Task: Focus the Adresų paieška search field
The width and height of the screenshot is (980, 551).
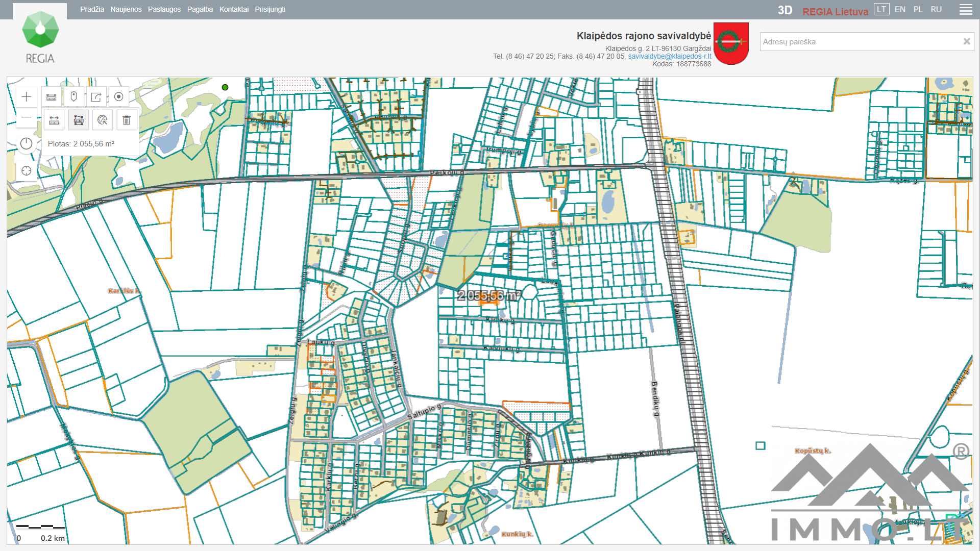Action: click(x=861, y=41)
